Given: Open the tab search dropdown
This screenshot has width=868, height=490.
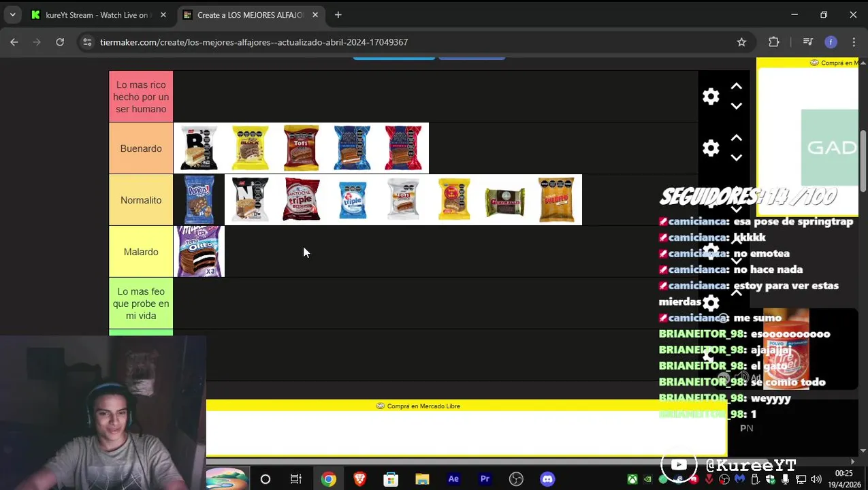Looking at the screenshot, I should (12, 15).
